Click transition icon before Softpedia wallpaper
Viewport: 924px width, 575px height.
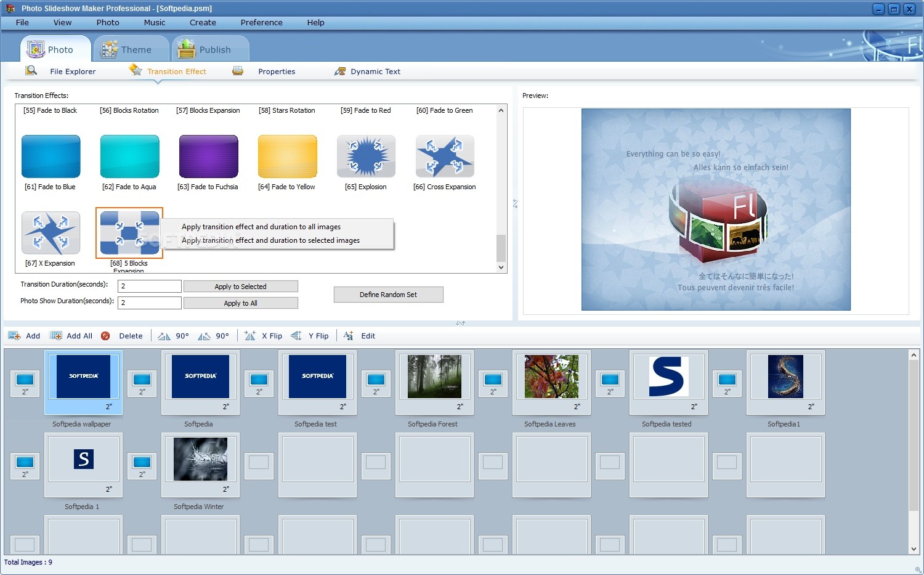pyautogui.click(x=25, y=383)
